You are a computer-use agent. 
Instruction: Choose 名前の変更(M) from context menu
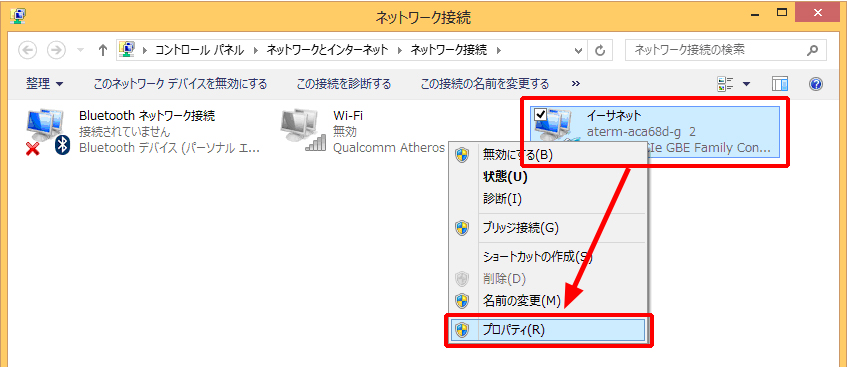click(547, 300)
